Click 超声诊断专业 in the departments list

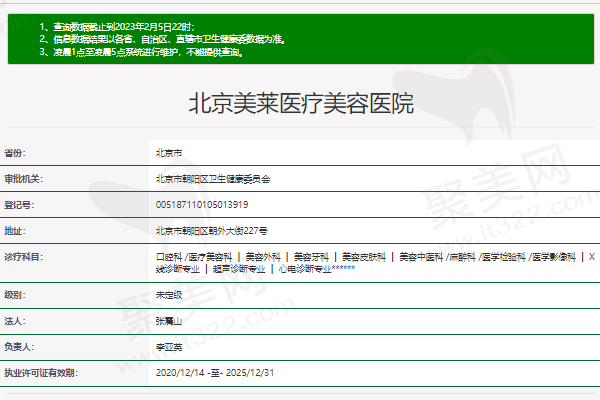239,269
